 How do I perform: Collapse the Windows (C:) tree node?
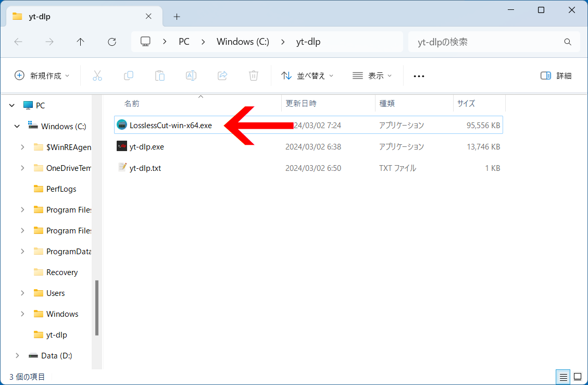pos(17,126)
